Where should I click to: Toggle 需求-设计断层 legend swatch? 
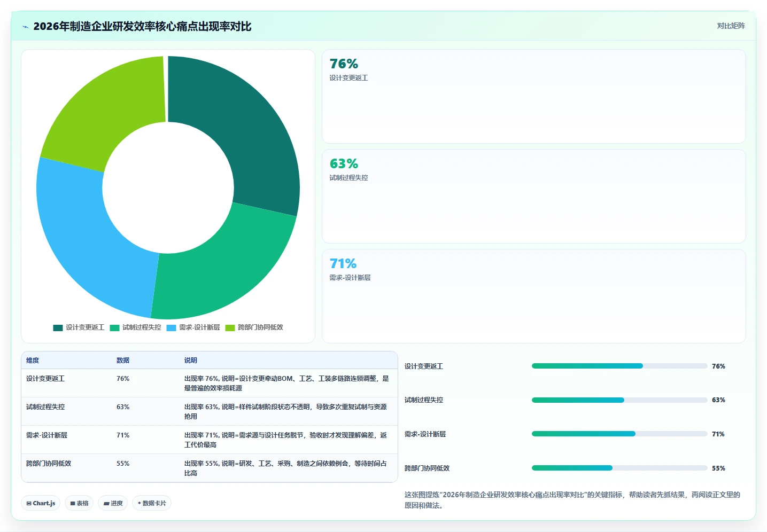(171, 327)
